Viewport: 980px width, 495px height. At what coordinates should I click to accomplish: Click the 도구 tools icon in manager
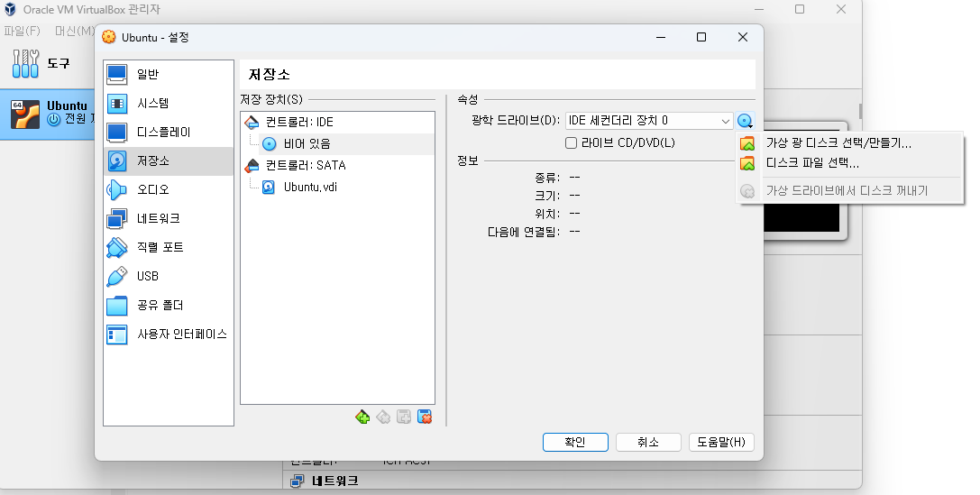point(25,63)
